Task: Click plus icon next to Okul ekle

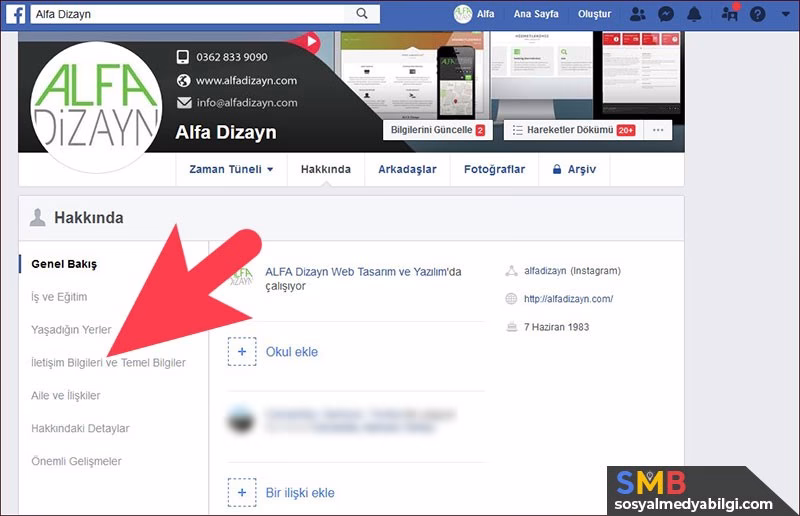Action: 242,352
